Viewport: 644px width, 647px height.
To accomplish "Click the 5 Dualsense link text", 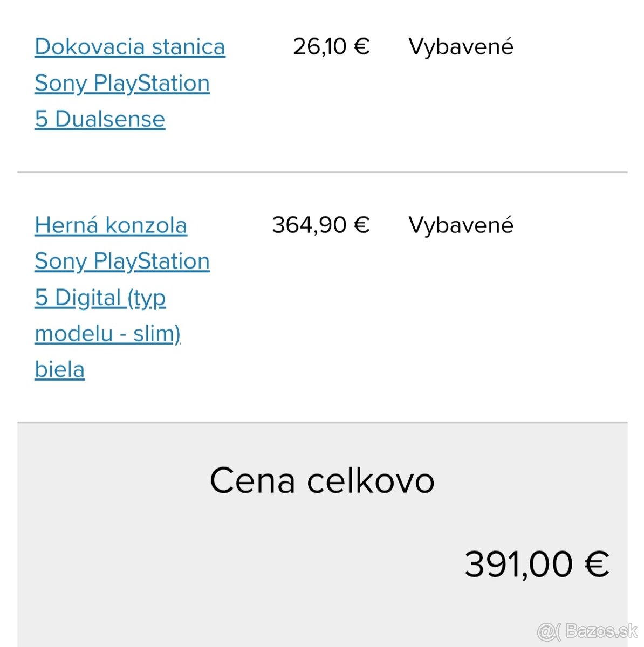I will click(x=100, y=119).
